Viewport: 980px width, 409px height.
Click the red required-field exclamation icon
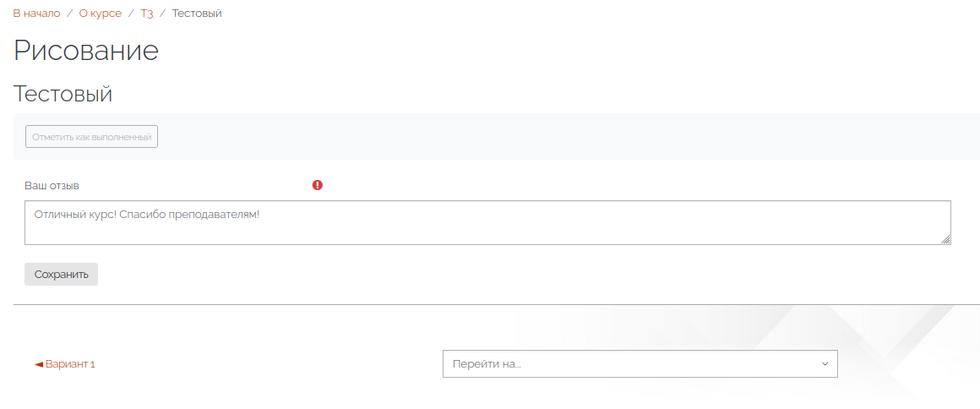point(318,185)
